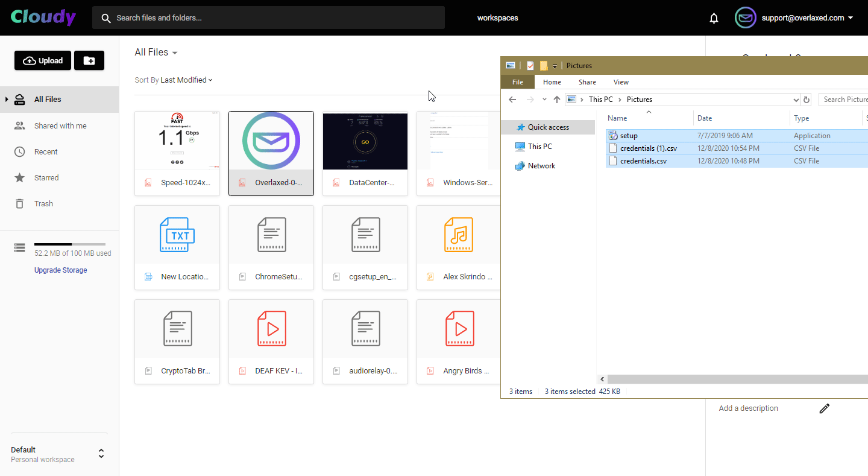Open the Home ribbon tab

coord(552,82)
